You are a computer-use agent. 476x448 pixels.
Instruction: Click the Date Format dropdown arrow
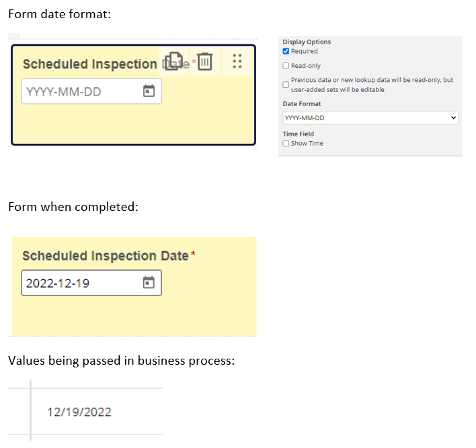coord(453,118)
